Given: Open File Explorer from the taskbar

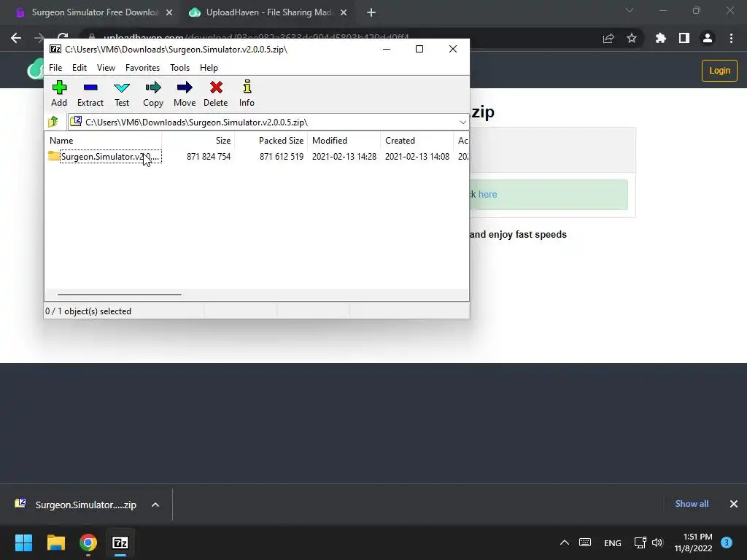Looking at the screenshot, I should point(55,542).
